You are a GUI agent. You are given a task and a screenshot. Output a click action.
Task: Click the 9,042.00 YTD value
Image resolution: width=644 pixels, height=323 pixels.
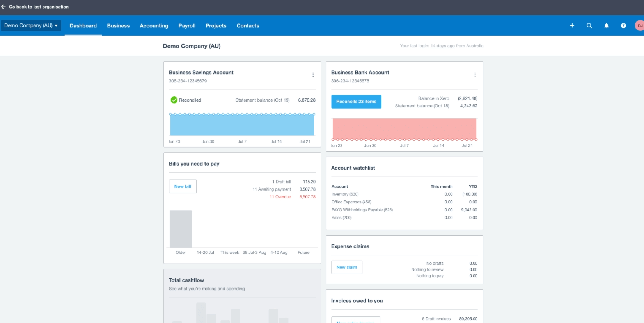(469, 210)
